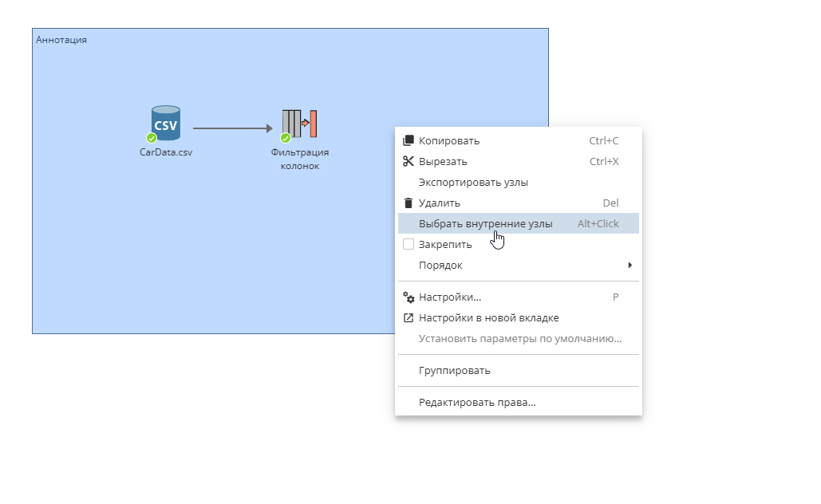The width and height of the screenshot is (821, 504).
Task: Toggle the Закрепить checkbox
Action: [x=409, y=244]
